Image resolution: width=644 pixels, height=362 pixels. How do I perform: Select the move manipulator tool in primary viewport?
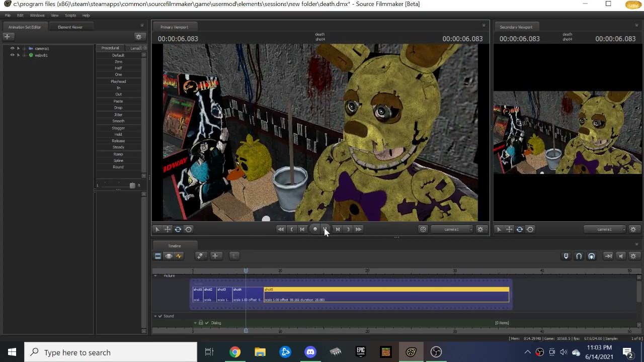tap(168, 229)
